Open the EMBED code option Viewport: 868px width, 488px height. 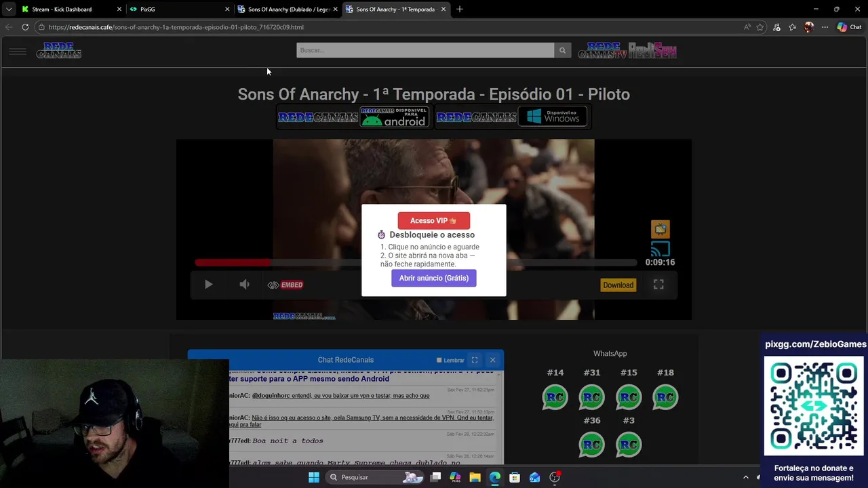(285, 285)
